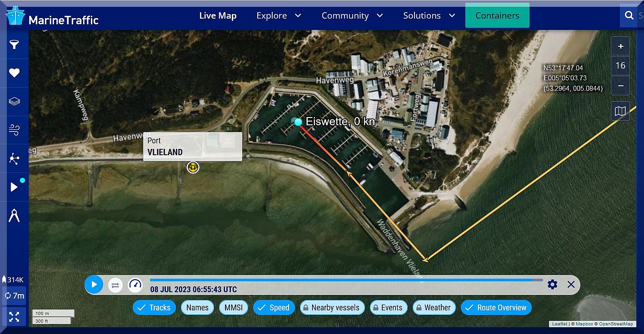644x334 pixels.
Task: Go to the Live Map tab
Action: click(218, 16)
